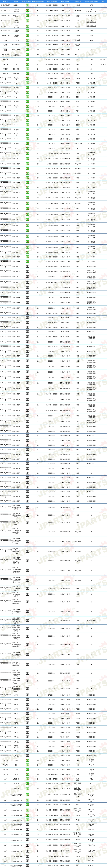Screen dimensions: 107x868
Task: Select the LIFTBACK description cell
Action: click(103, 64)
